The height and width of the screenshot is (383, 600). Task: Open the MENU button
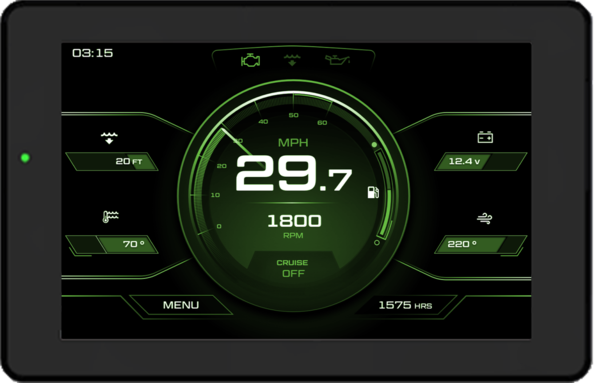click(181, 305)
